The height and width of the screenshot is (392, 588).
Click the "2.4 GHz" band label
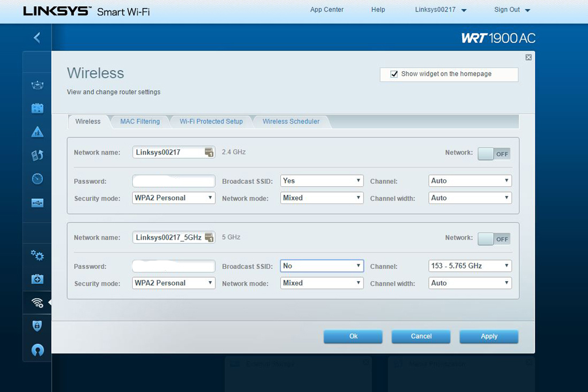[x=234, y=152]
